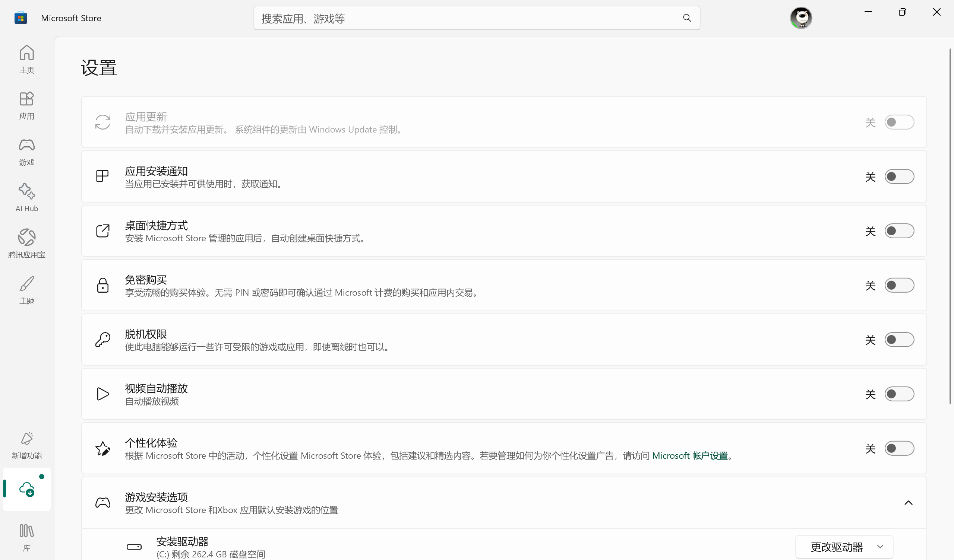
Task: Open the 游戏 gaming section
Action: click(x=26, y=152)
